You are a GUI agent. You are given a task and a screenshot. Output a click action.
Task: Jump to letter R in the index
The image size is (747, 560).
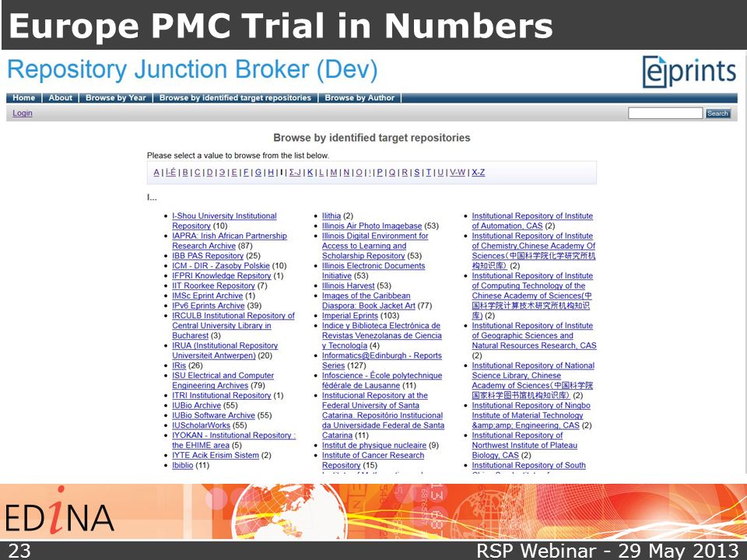(405, 173)
